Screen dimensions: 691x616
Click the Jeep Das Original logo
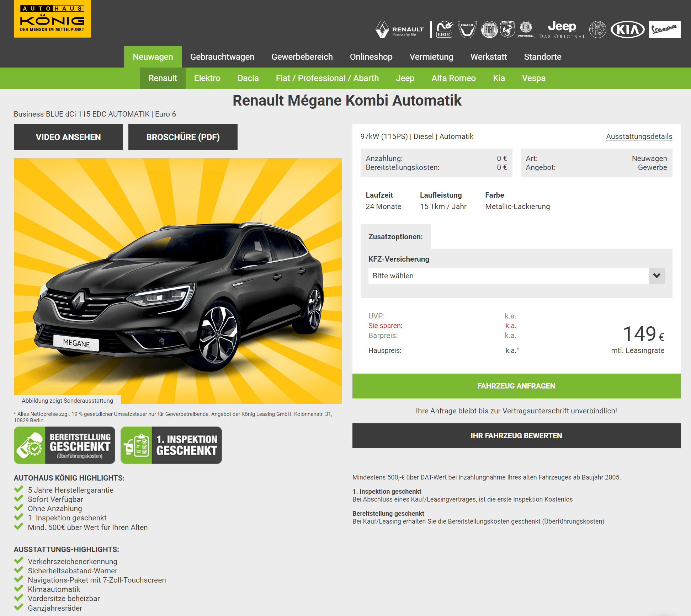pos(562,30)
